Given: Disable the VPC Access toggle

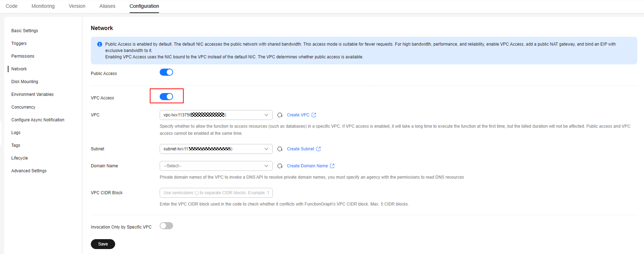Looking at the screenshot, I should tap(166, 97).
